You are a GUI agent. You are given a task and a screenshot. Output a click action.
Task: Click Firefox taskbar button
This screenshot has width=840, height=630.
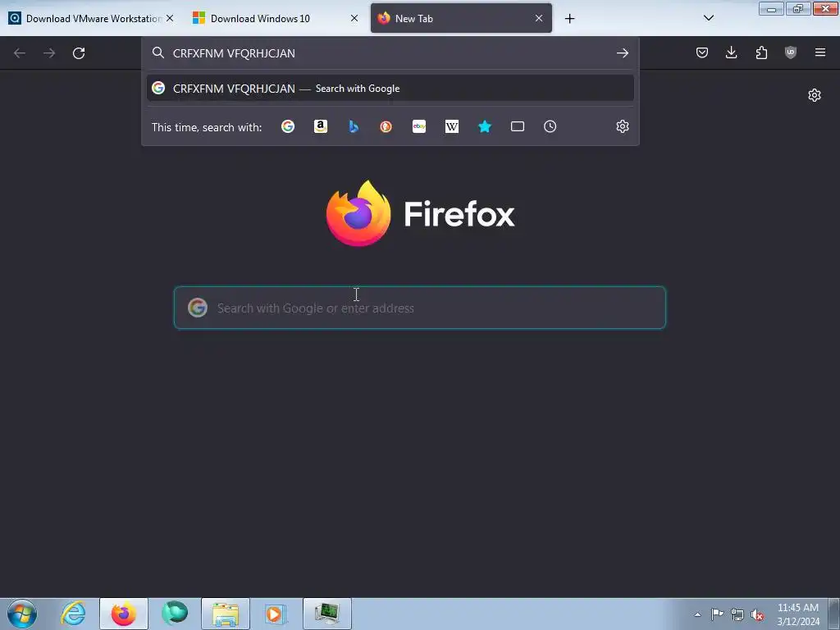pos(124,614)
